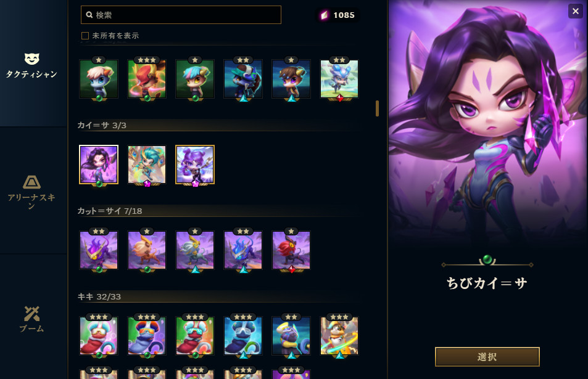Open the ブーム crossed-hammers tab
588x379 pixels.
[x=31, y=319]
